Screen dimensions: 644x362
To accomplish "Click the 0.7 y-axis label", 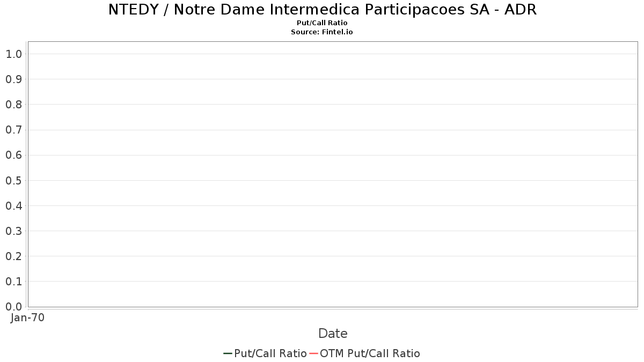I will (x=13, y=130).
